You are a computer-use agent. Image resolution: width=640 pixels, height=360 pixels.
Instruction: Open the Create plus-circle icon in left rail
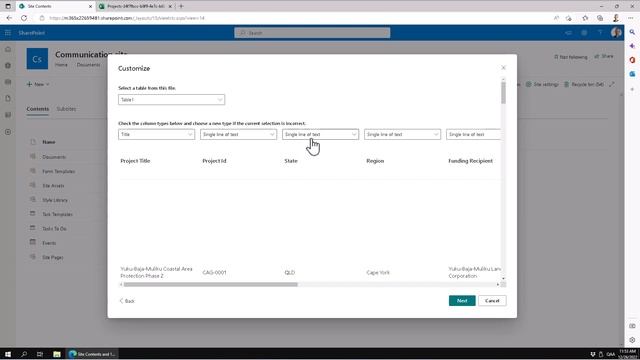pyautogui.click(x=8, y=132)
